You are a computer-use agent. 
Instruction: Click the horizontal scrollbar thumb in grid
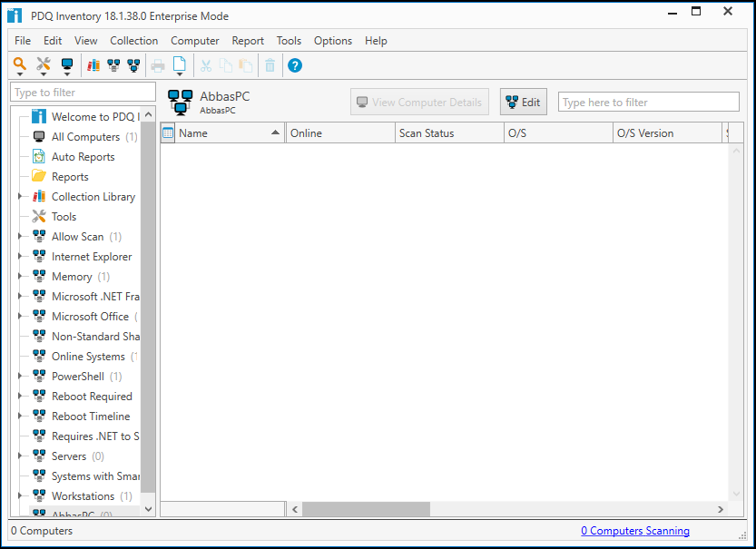pos(366,509)
